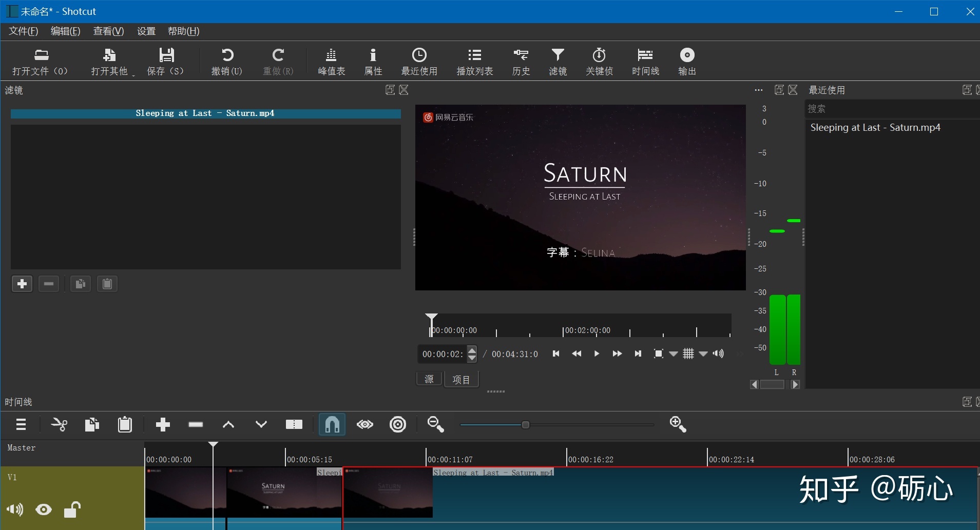Play the video in the player
980x530 pixels.
597,354
